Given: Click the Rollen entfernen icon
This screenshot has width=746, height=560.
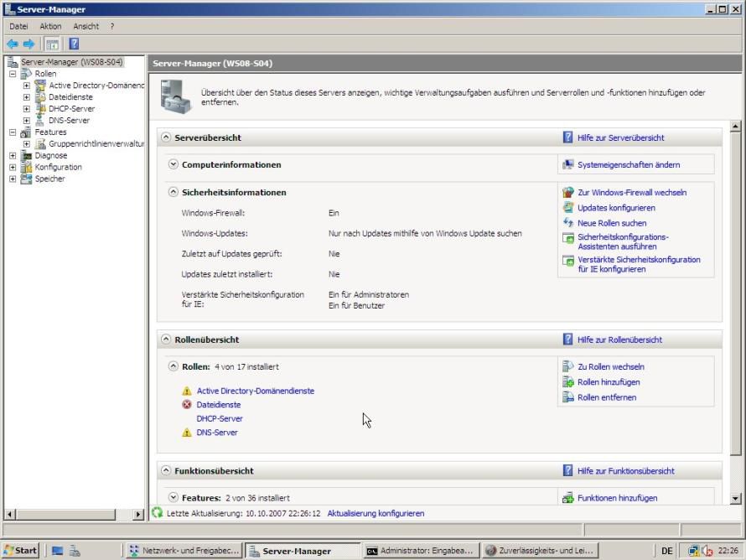Looking at the screenshot, I should click(x=568, y=397).
